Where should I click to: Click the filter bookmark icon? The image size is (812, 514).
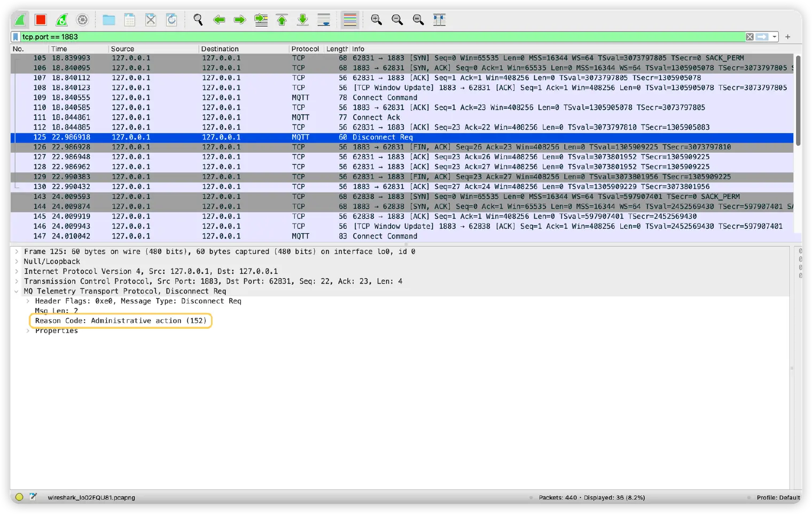(x=16, y=37)
